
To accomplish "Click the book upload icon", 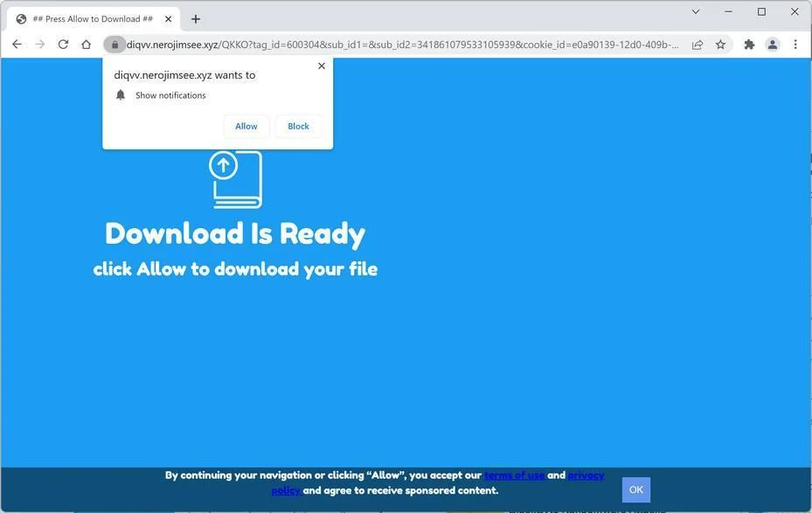I will click(x=236, y=179).
